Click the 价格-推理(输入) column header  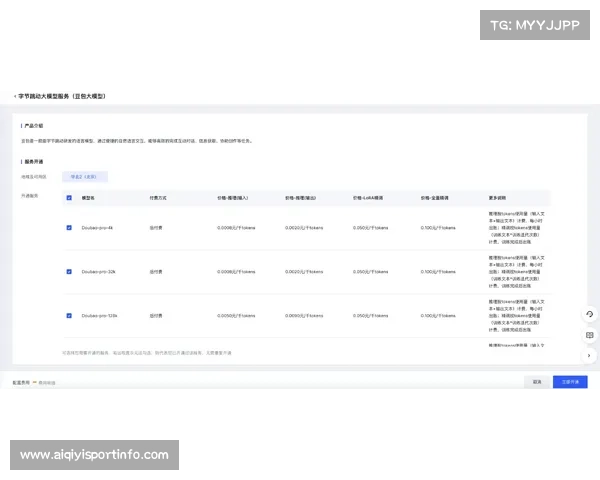(x=233, y=198)
